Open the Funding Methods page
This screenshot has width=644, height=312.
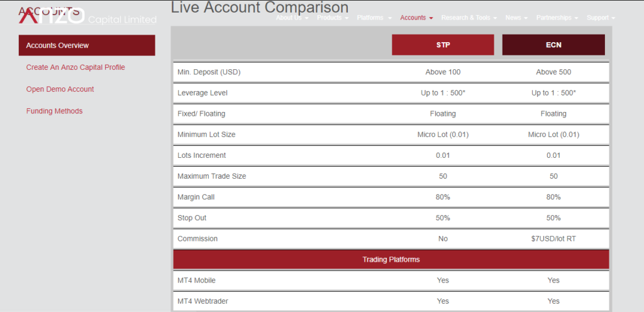54,111
